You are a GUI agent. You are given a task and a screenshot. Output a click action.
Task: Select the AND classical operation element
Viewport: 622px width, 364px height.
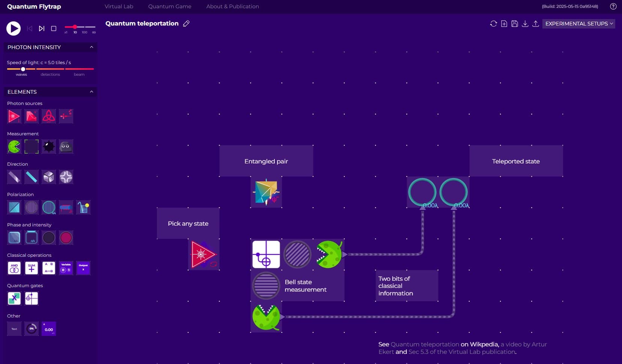[x=14, y=268]
